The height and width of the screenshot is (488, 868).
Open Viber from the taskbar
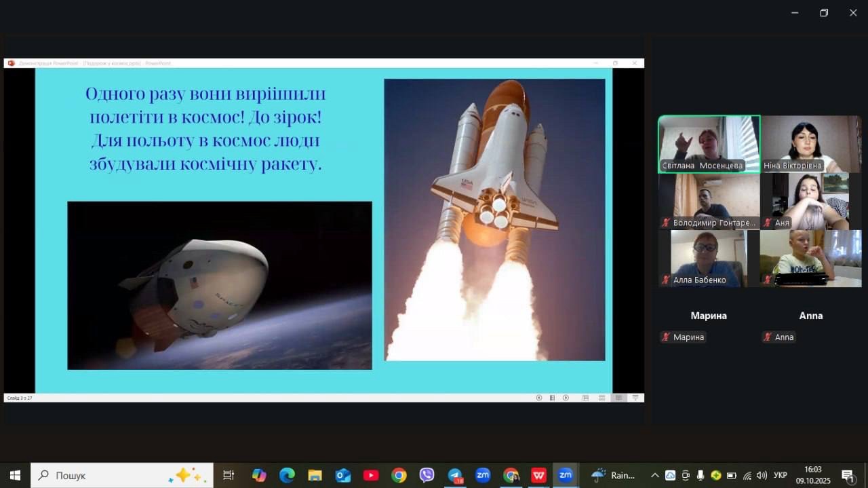click(x=427, y=475)
